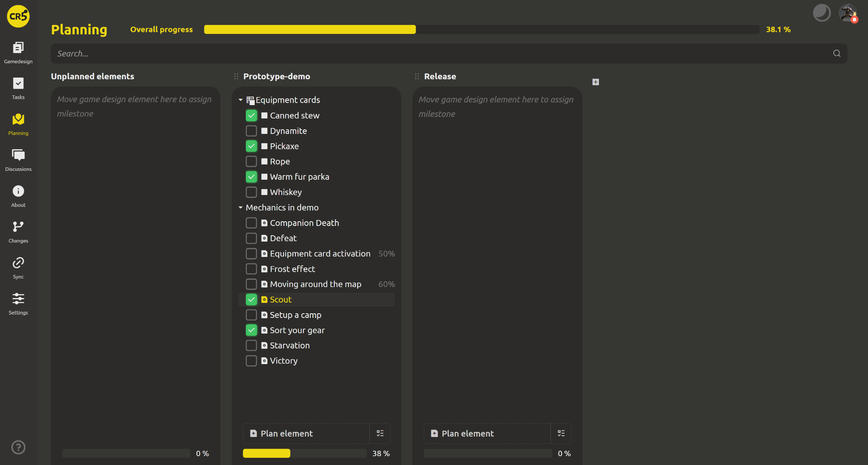Screen dimensions: 868x465
Task: Toggle dark mode moon icon
Action: 821,13
